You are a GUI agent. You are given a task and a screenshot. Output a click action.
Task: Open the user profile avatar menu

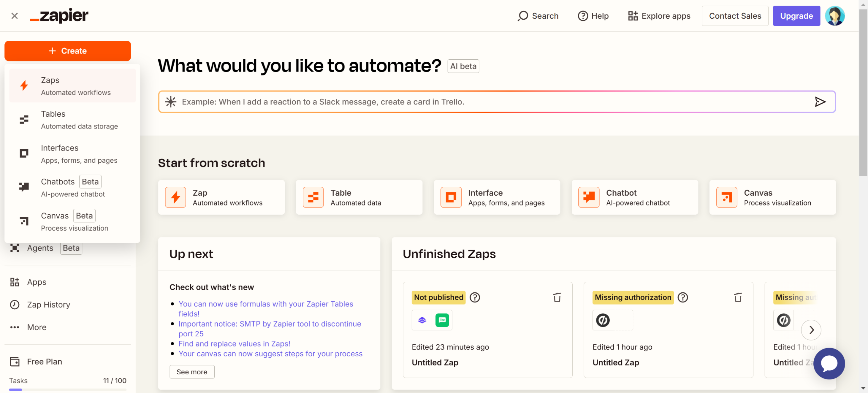[835, 16]
